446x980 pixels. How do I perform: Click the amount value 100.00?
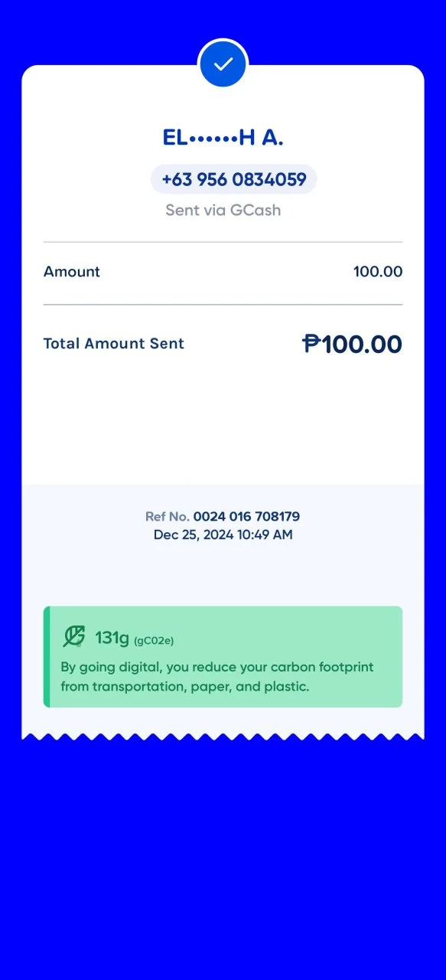pos(378,272)
